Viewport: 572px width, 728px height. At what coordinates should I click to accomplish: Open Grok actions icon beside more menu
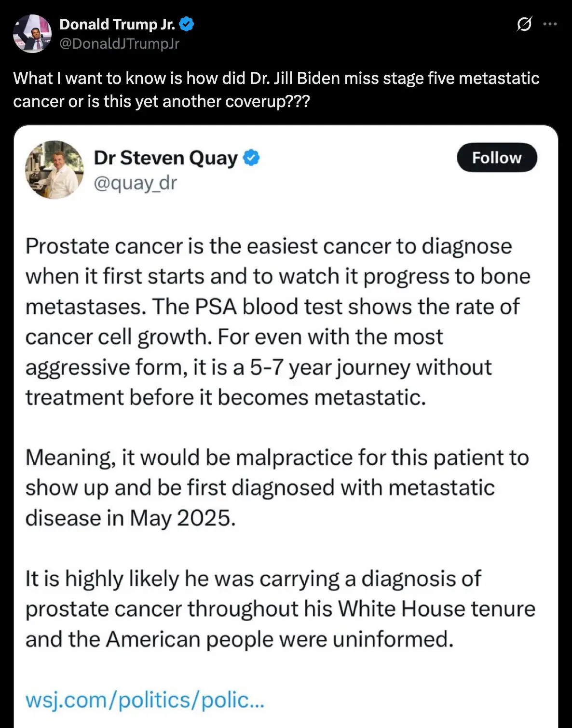[524, 24]
